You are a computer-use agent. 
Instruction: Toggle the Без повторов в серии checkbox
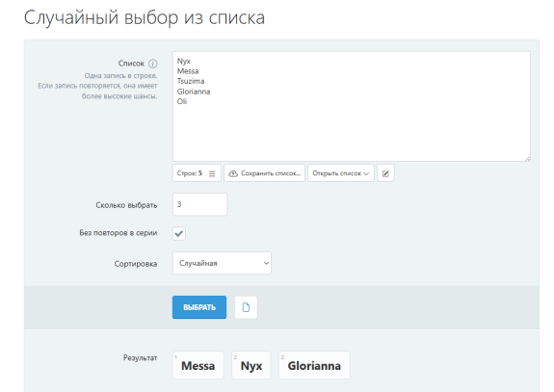179,233
